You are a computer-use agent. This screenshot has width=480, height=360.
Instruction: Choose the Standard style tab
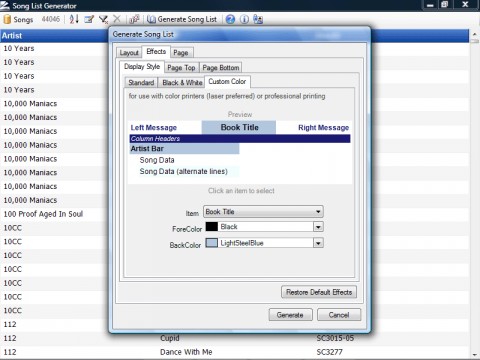tap(141, 82)
